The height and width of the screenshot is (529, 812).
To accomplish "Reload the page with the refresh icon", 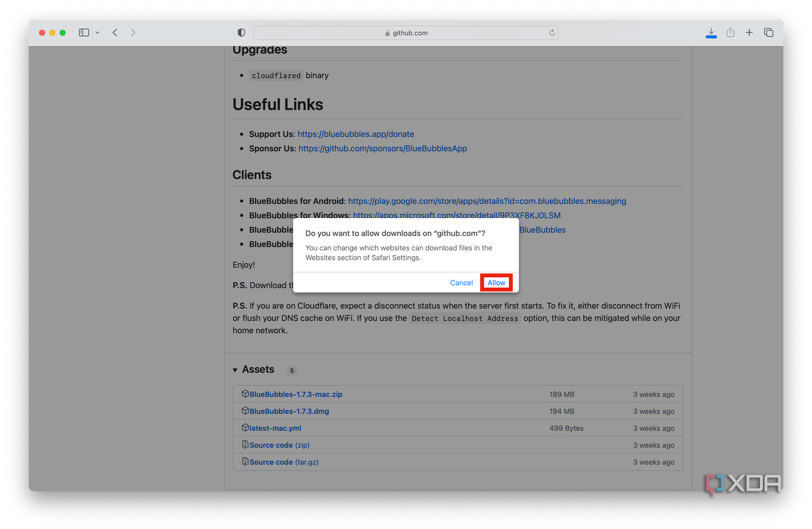I will 552,32.
